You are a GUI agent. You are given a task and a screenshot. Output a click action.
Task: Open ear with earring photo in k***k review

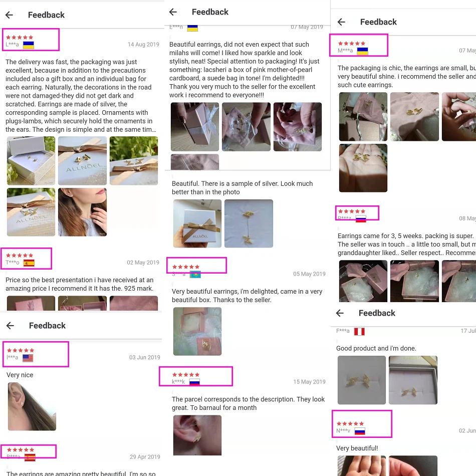197,435
